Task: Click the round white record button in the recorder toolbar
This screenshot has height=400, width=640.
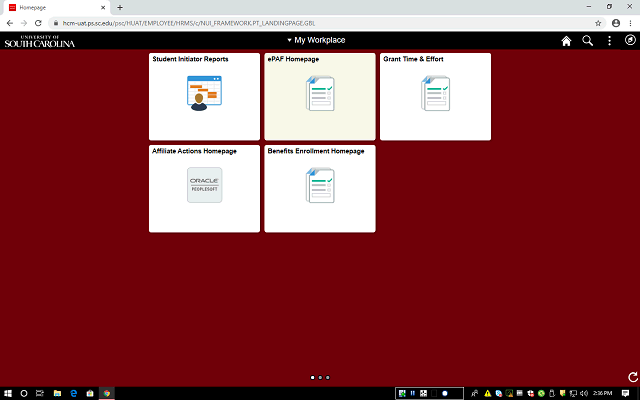Action: pos(445,393)
